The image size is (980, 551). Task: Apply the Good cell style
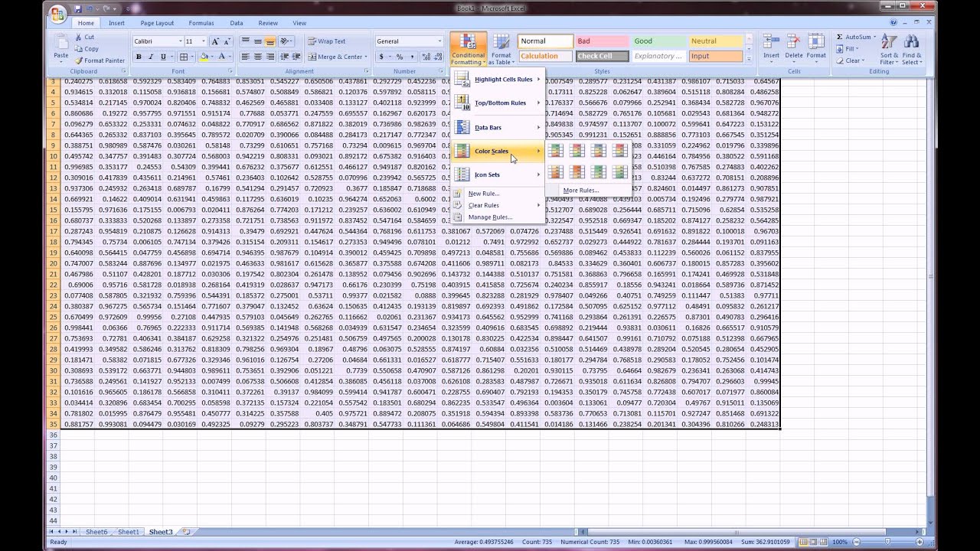tap(658, 41)
